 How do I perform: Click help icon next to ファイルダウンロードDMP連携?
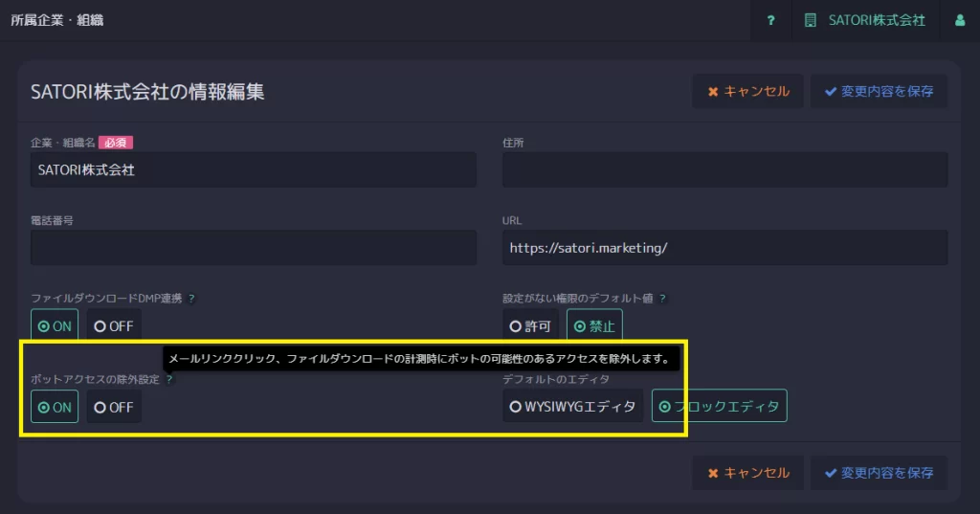pos(191,299)
